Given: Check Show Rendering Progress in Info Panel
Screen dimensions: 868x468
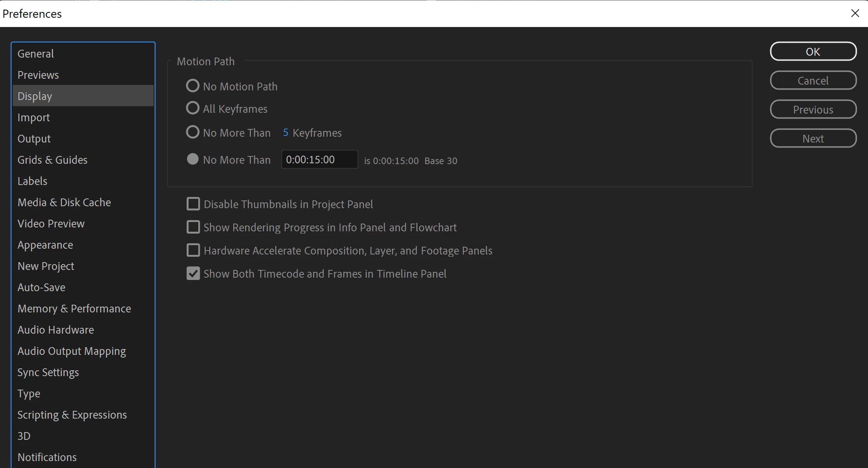Looking at the screenshot, I should [x=193, y=227].
